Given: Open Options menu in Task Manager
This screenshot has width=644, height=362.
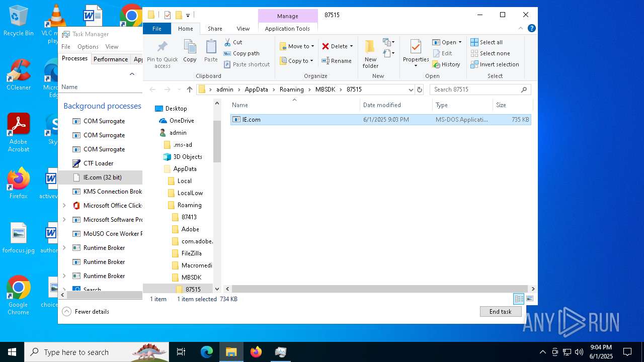Looking at the screenshot, I should click(88, 47).
